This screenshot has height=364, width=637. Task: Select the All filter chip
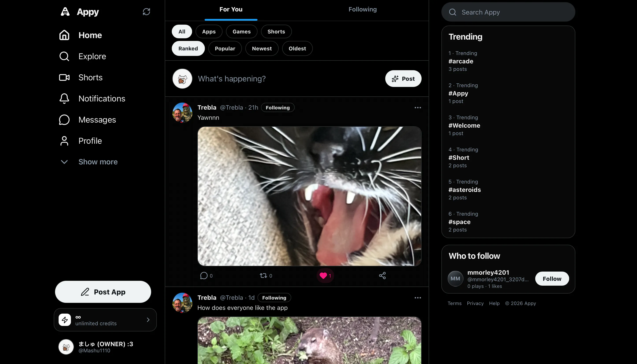click(182, 31)
